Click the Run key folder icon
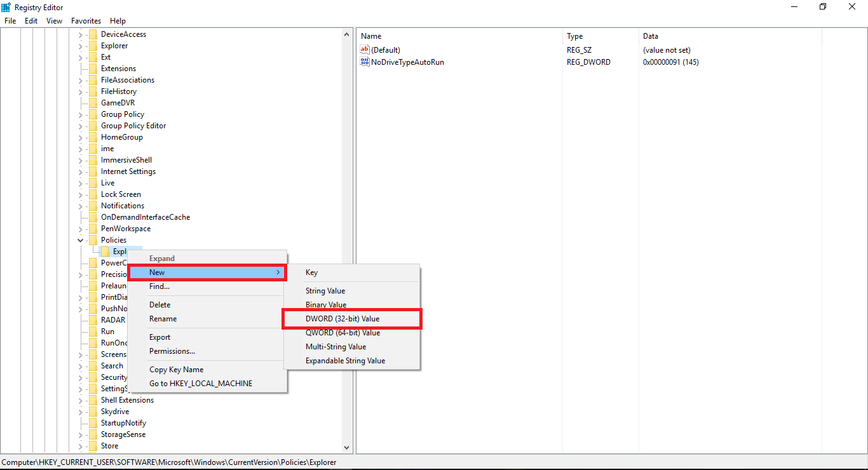 coord(93,331)
